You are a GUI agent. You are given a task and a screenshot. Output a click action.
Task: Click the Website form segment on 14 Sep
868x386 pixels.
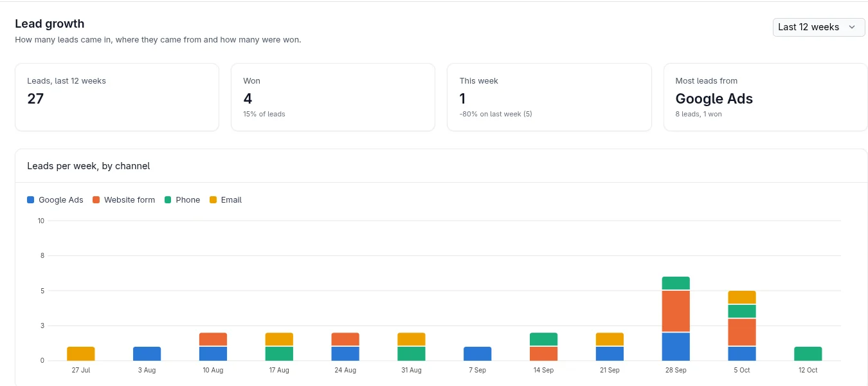pos(544,354)
